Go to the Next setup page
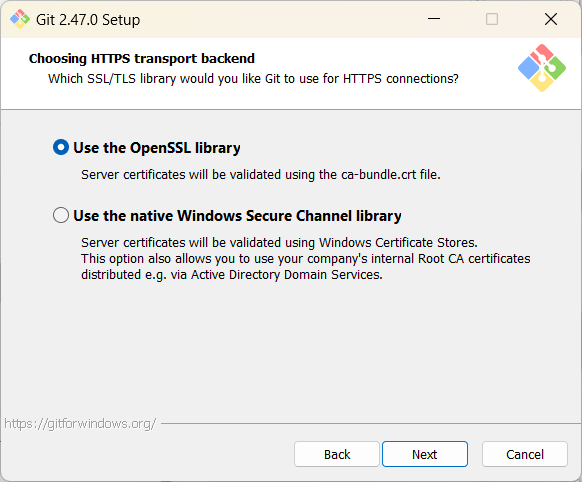582x482 pixels. click(425, 454)
